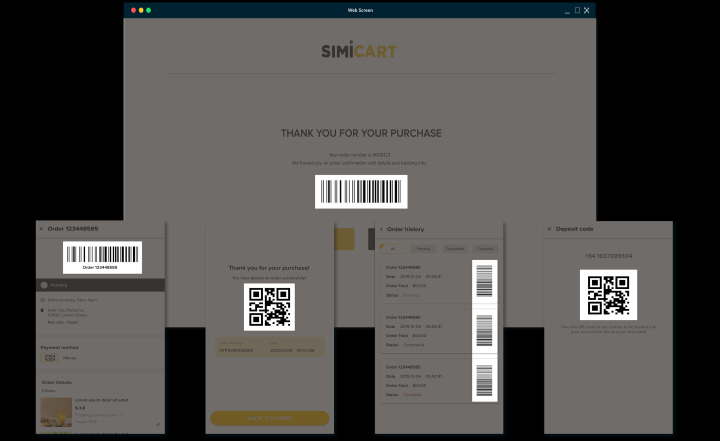
Task: Select the All filter tab in Order history
Action: click(x=393, y=249)
